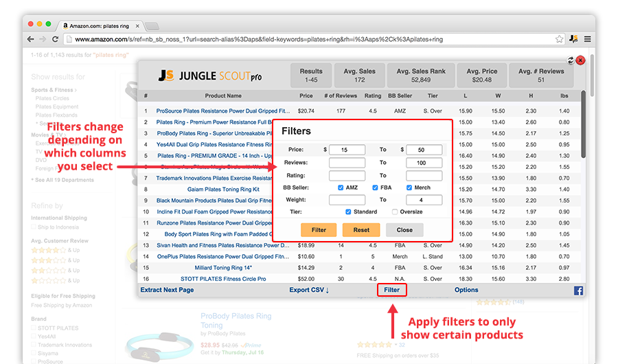Sort by Rating column header
618x364 pixels.
coord(373,96)
